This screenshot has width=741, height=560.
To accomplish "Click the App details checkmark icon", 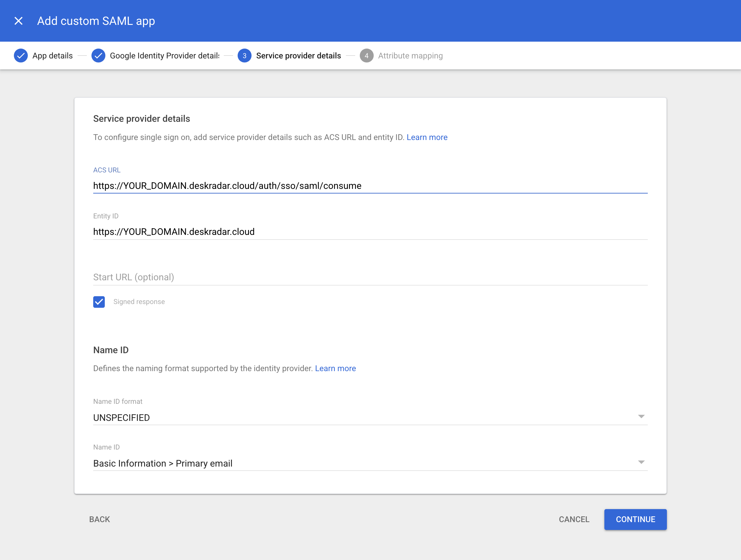I will [x=21, y=56].
